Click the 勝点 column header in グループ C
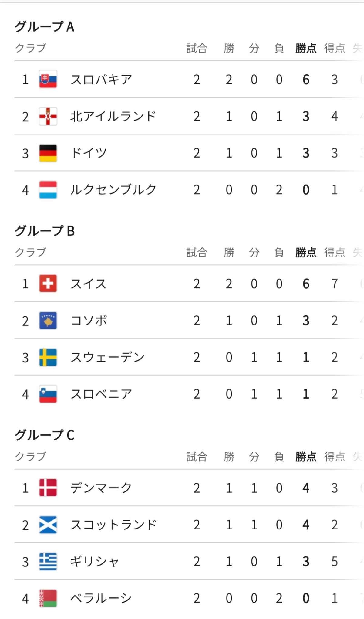364x619 pixels. (x=306, y=457)
